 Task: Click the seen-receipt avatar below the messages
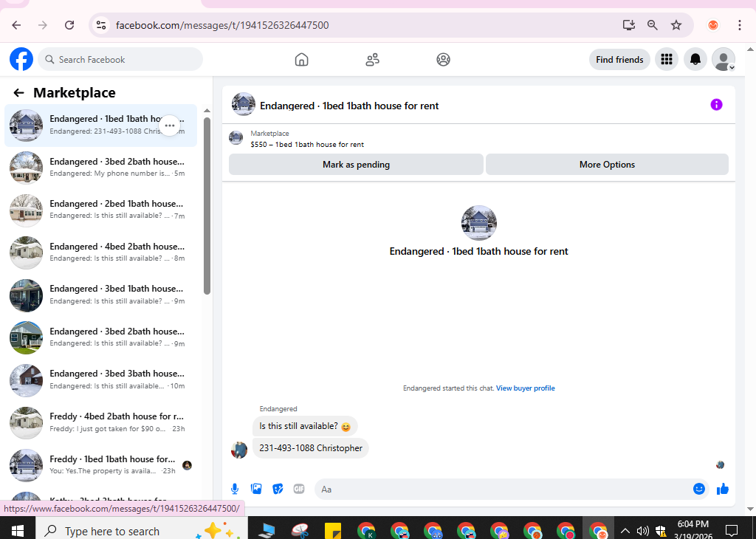click(720, 464)
